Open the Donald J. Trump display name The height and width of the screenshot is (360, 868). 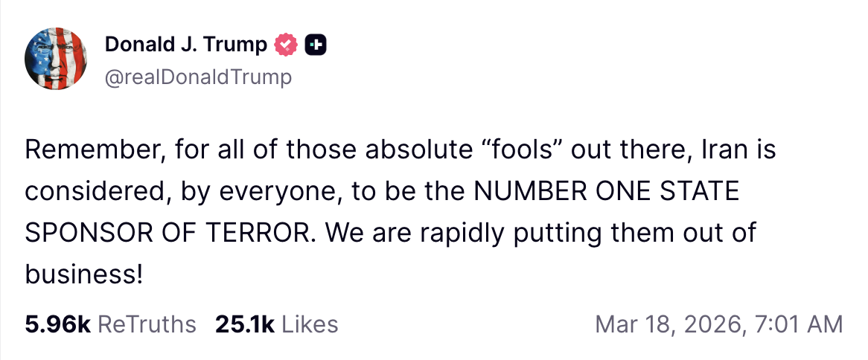185,45
